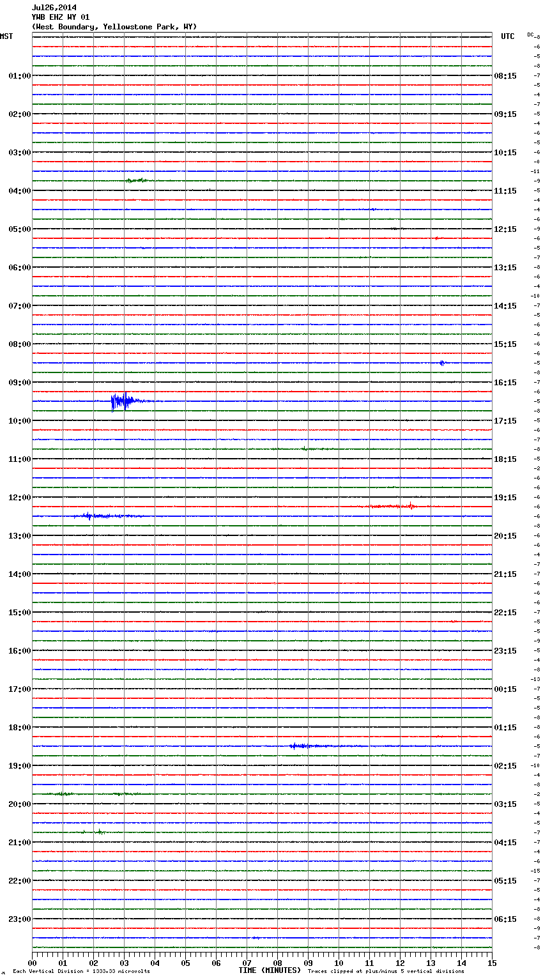Select the station code YWB EHZ WY 01

(x=61, y=17)
